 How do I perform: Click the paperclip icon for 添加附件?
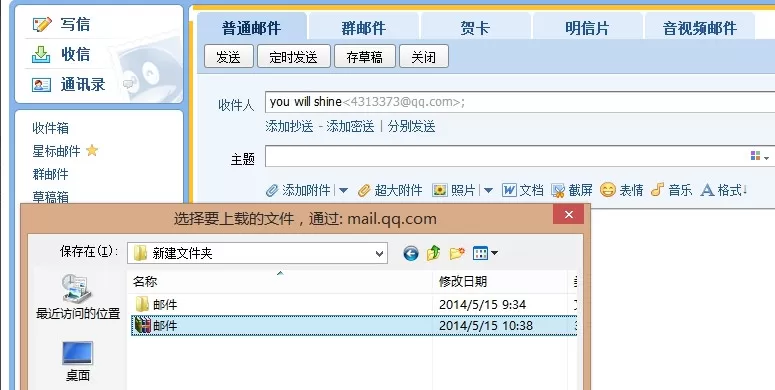click(x=272, y=190)
